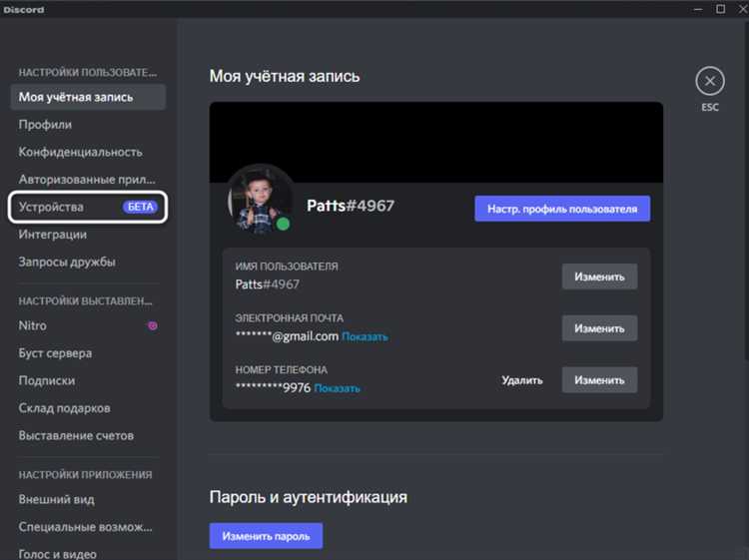Open Специальные возможности settings

point(88,527)
